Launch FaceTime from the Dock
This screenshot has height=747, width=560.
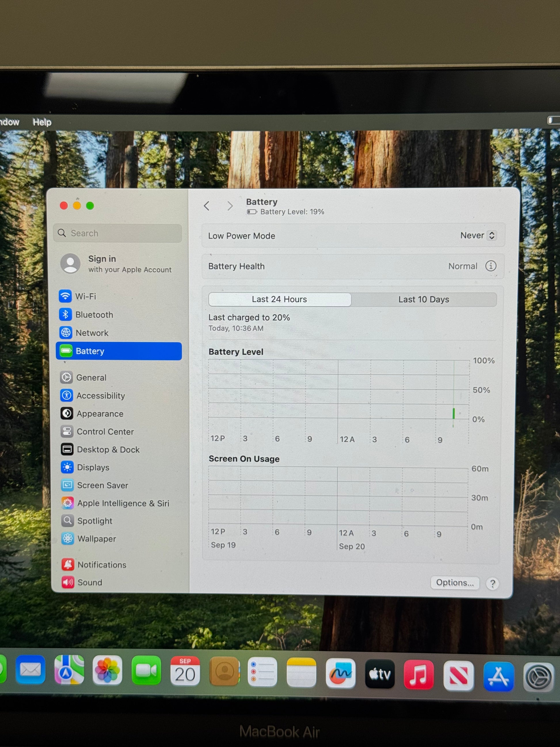(146, 670)
